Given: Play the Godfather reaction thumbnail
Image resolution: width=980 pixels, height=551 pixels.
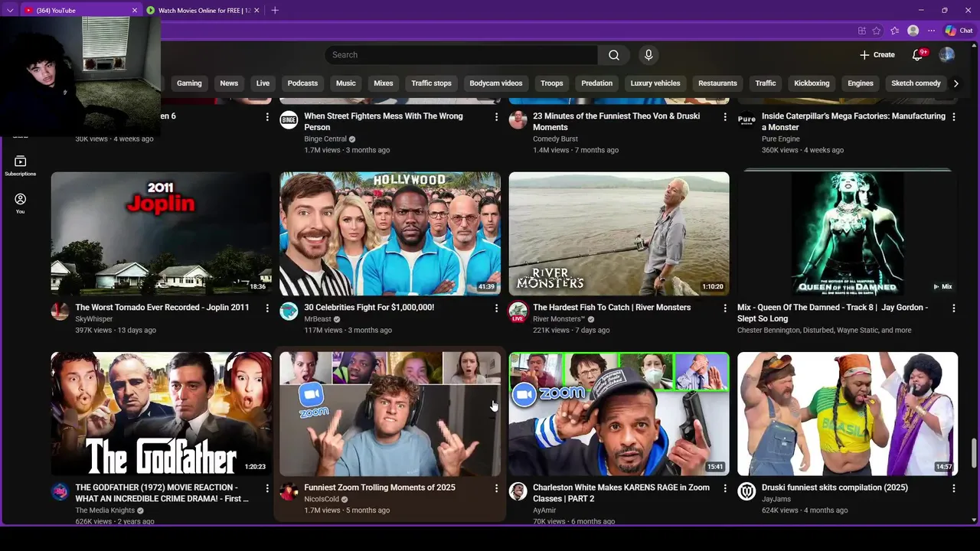Looking at the screenshot, I should point(161,414).
